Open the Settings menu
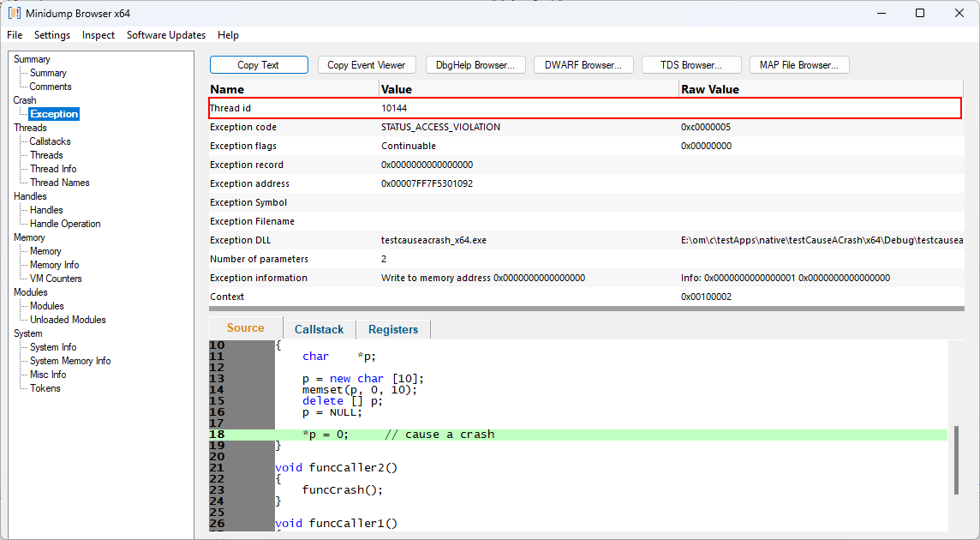 (52, 35)
